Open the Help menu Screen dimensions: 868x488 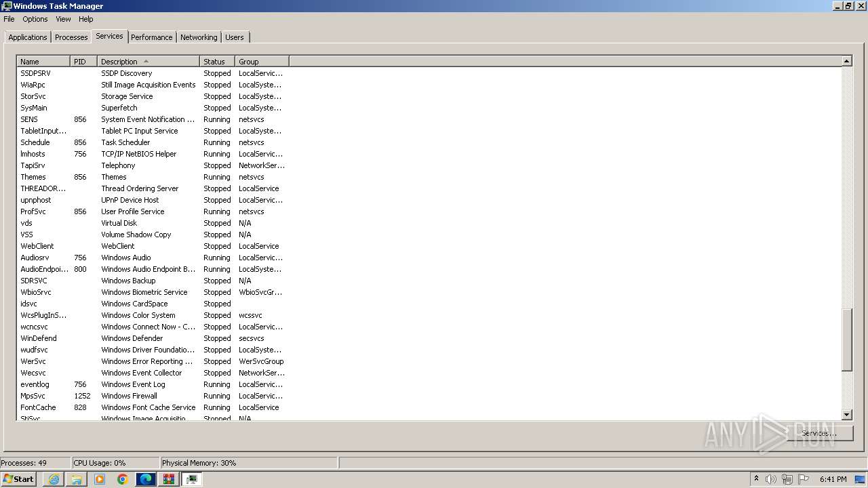[86, 19]
